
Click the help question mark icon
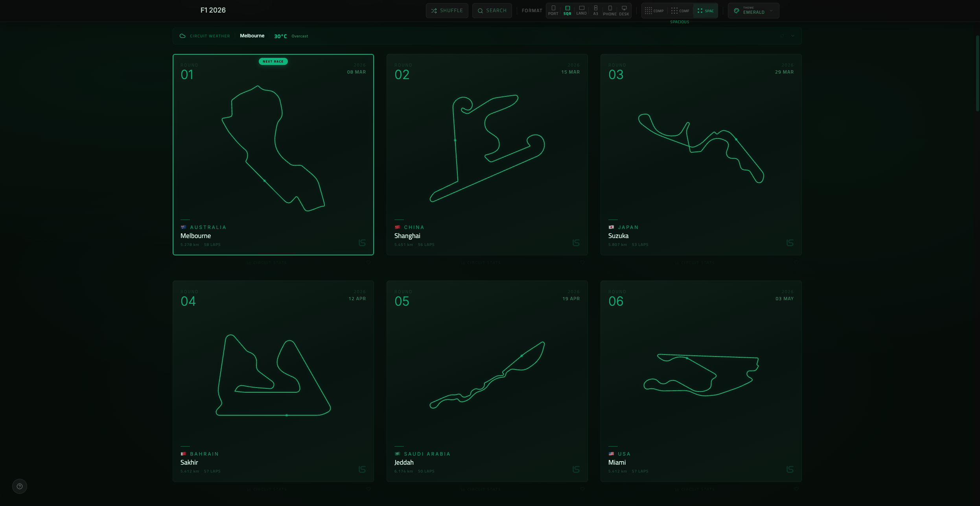[x=20, y=486]
